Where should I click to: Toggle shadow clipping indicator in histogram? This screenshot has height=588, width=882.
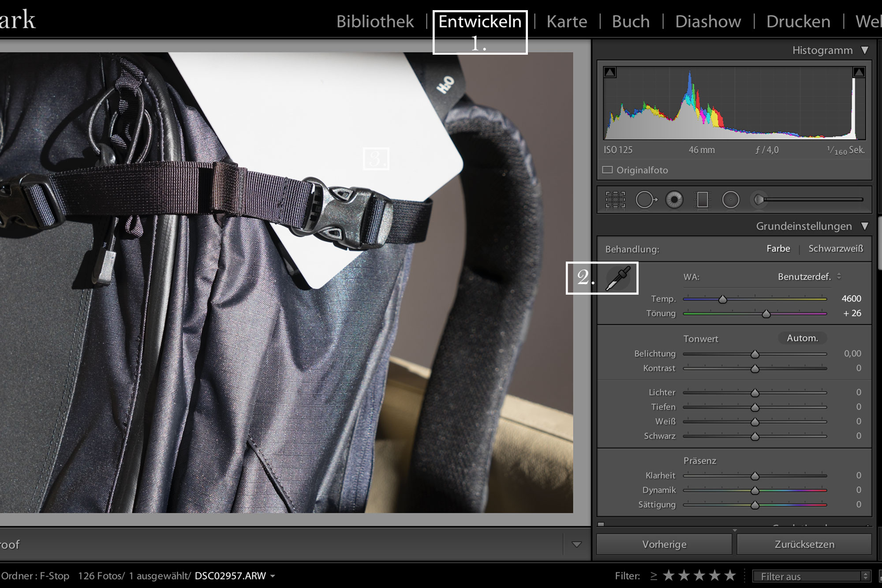(x=610, y=72)
